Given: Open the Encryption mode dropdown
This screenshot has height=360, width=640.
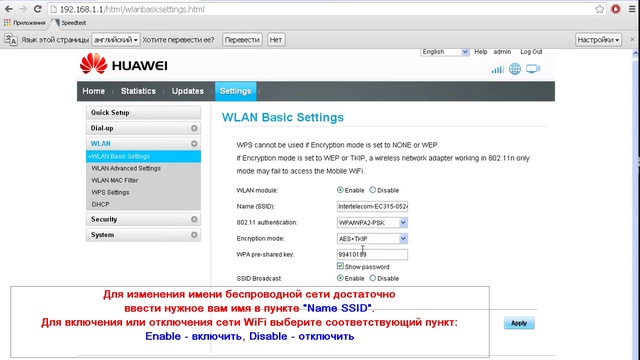Looking at the screenshot, I should point(372,239).
